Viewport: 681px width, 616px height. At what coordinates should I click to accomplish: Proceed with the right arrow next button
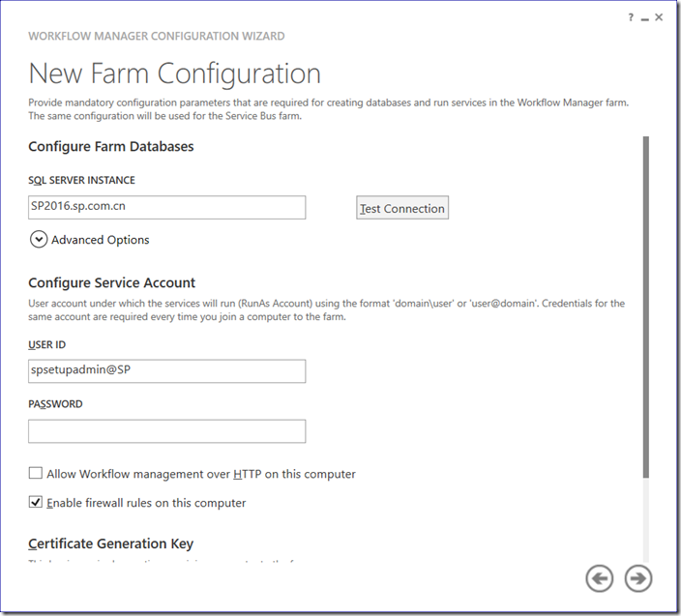[638, 578]
